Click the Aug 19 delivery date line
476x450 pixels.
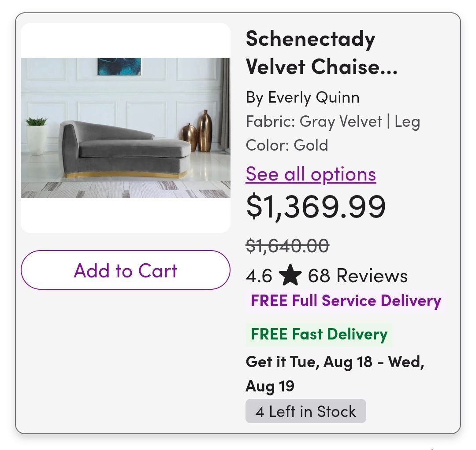click(x=270, y=386)
